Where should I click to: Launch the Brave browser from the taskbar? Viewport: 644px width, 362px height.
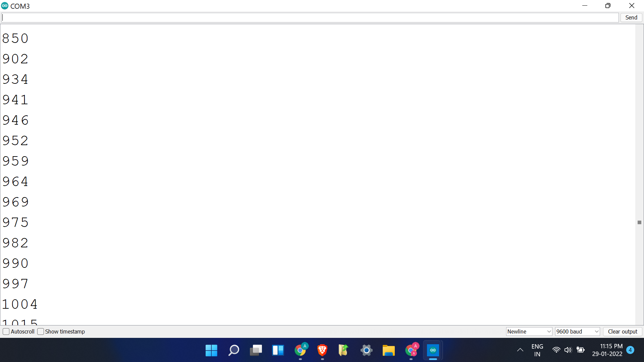[x=322, y=350]
